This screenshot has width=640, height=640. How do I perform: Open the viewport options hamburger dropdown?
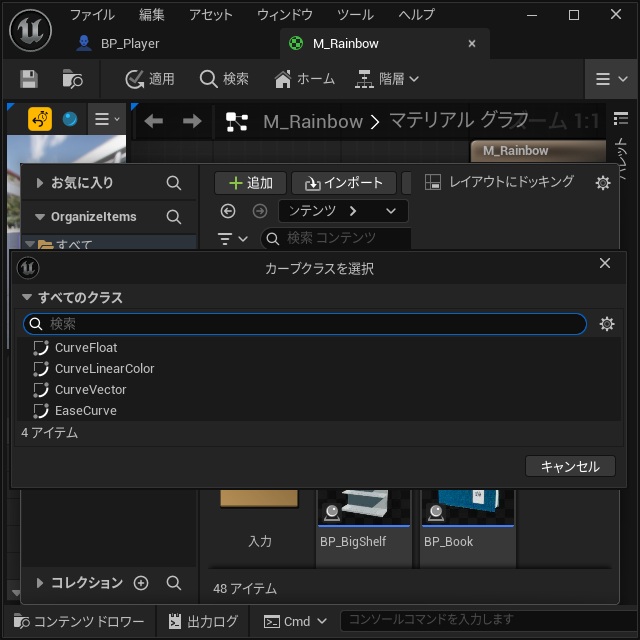107,119
